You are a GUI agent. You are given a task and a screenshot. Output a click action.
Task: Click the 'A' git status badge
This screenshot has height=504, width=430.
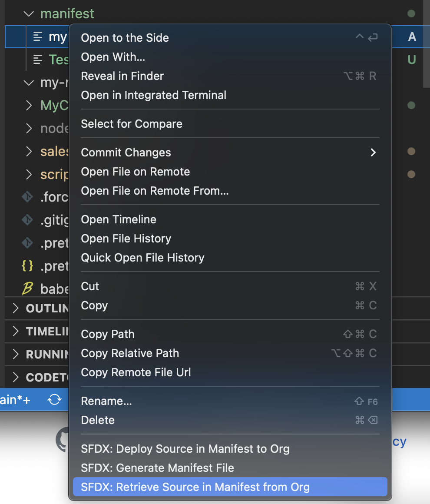pyautogui.click(x=411, y=37)
